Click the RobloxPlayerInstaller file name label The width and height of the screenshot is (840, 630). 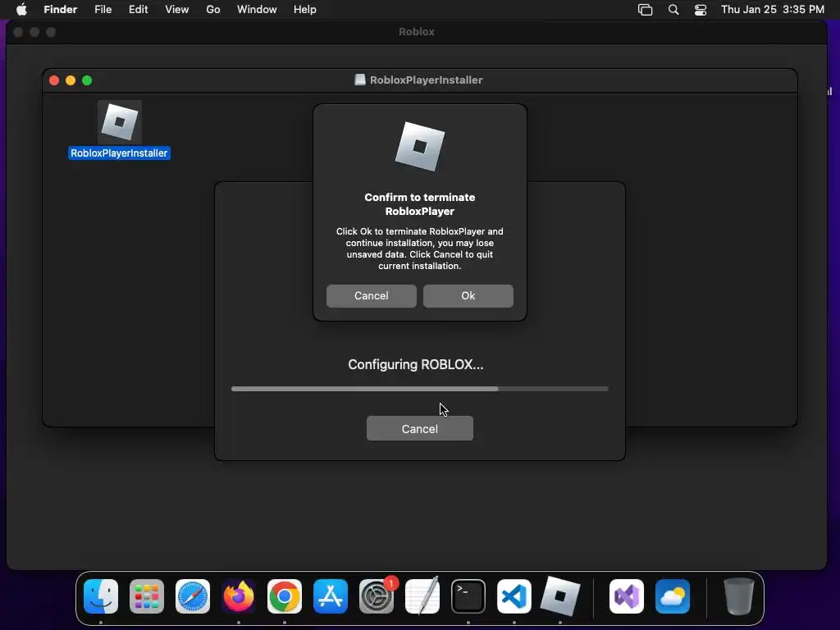coord(119,153)
